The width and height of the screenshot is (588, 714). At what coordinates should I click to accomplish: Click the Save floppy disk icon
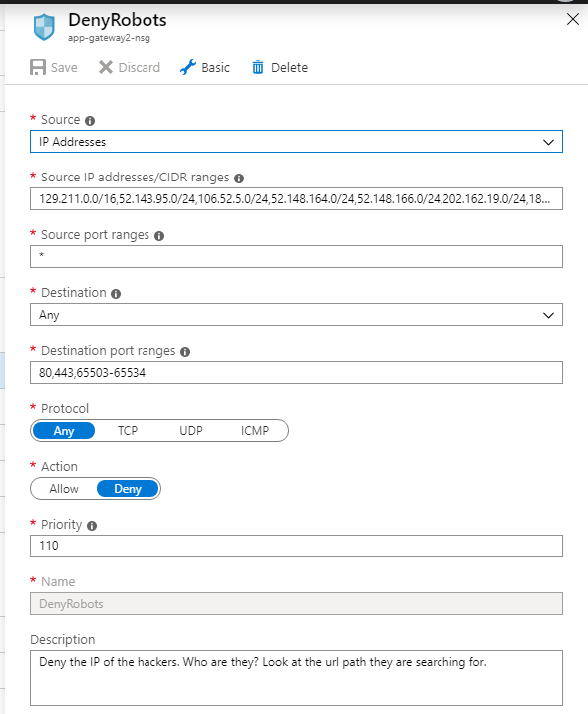click(38, 67)
